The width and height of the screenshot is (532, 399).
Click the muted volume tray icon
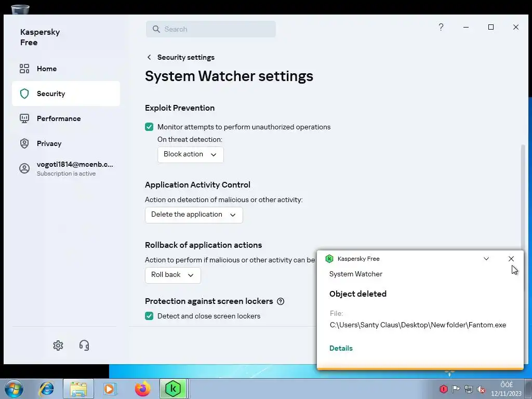click(x=481, y=389)
